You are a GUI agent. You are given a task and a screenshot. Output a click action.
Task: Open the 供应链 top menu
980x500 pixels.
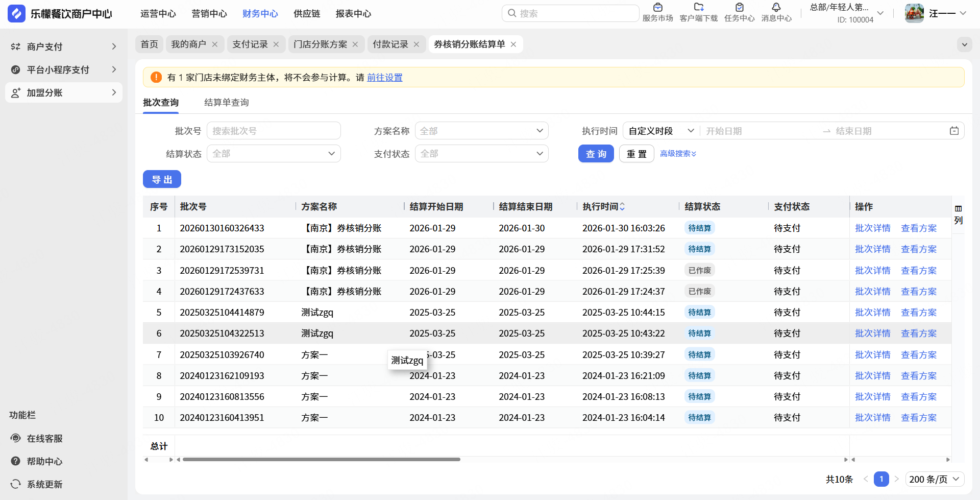(306, 14)
